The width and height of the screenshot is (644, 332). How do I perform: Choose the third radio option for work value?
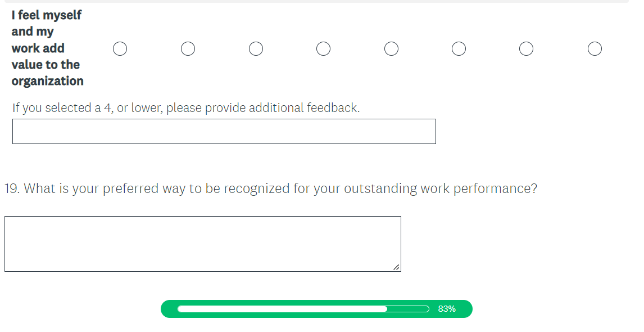click(256, 49)
